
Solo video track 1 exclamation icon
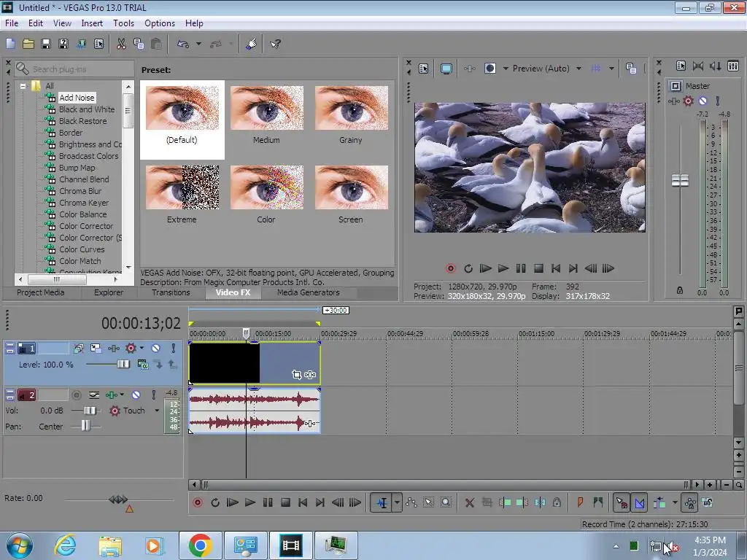(173, 348)
